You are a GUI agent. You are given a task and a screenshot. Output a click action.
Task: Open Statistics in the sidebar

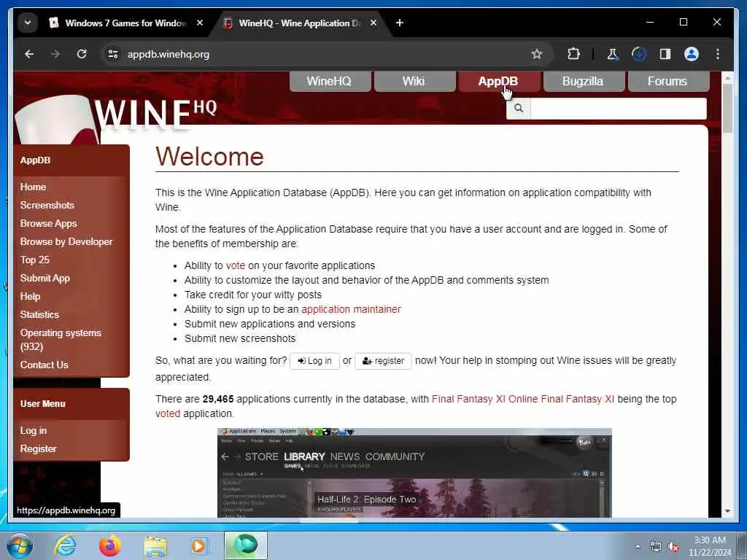pyautogui.click(x=39, y=315)
